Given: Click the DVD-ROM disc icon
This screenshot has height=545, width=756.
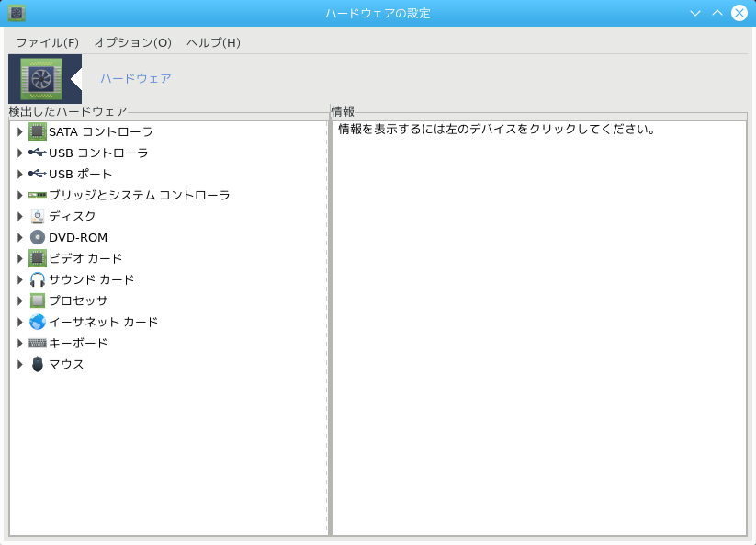Looking at the screenshot, I should [38, 237].
